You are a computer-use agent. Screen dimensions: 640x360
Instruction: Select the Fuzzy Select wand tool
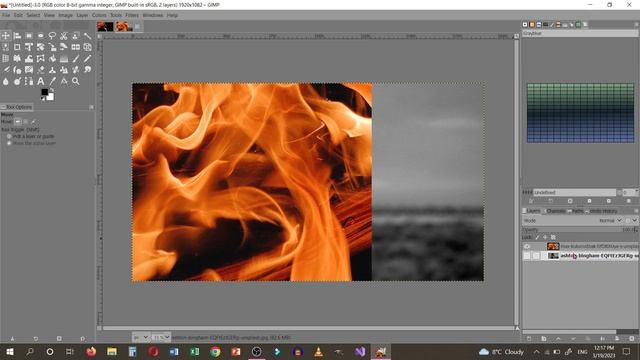pyautogui.click(x=87, y=36)
